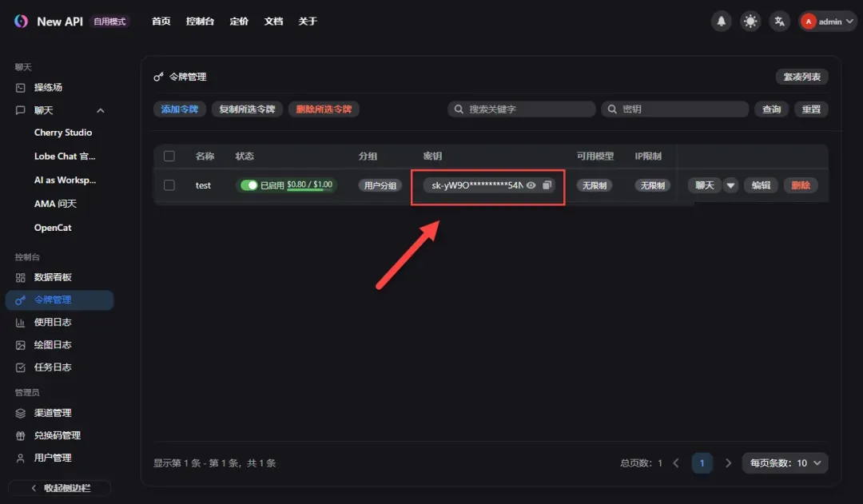Toggle the theme with the sun icon
863x504 pixels.
pos(750,21)
